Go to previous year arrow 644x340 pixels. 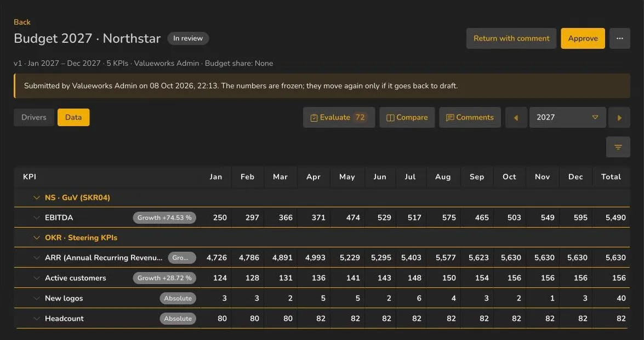coord(516,117)
